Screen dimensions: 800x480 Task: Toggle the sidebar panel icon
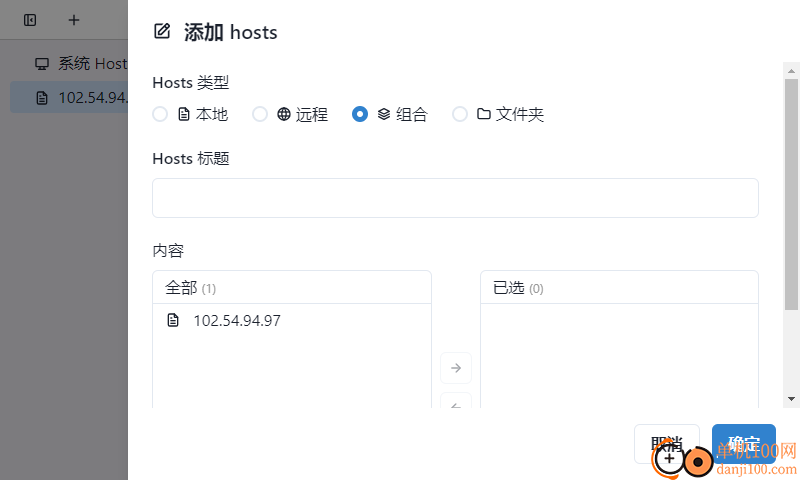[30, 20]
